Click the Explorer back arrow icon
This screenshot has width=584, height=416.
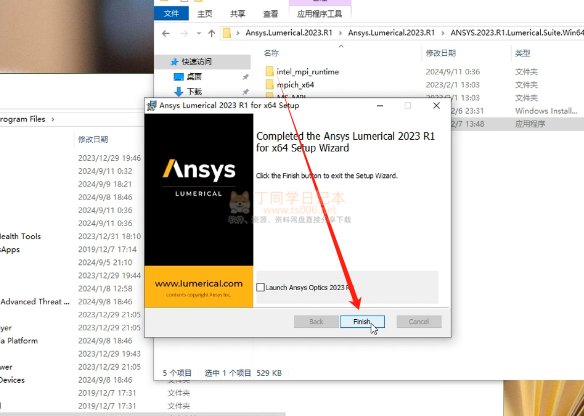coord(166,34)
